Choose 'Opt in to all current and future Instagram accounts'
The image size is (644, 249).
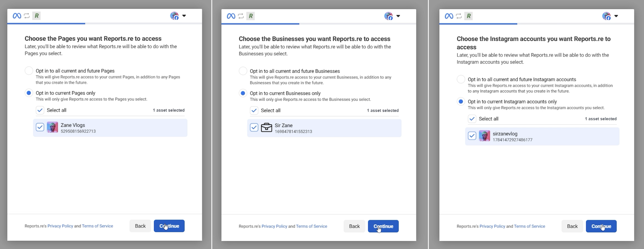point(461,79)
